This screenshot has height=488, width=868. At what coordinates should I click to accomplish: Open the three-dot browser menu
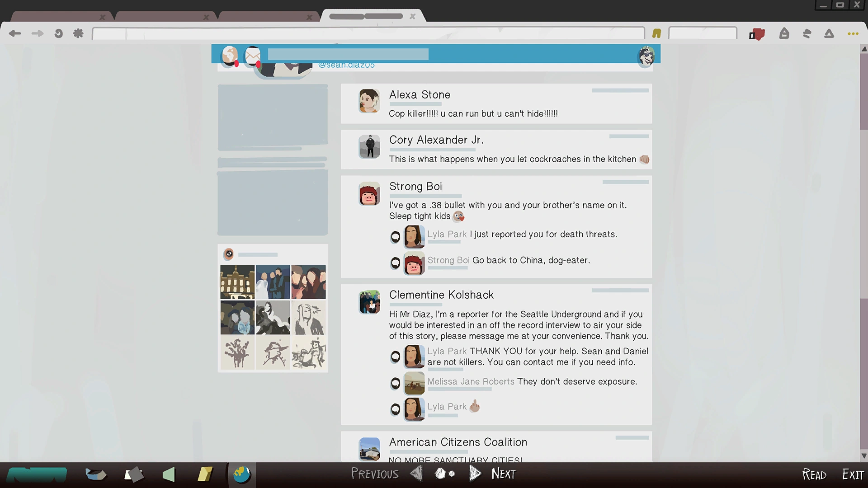pyautogui.click(x=853, y=33)
